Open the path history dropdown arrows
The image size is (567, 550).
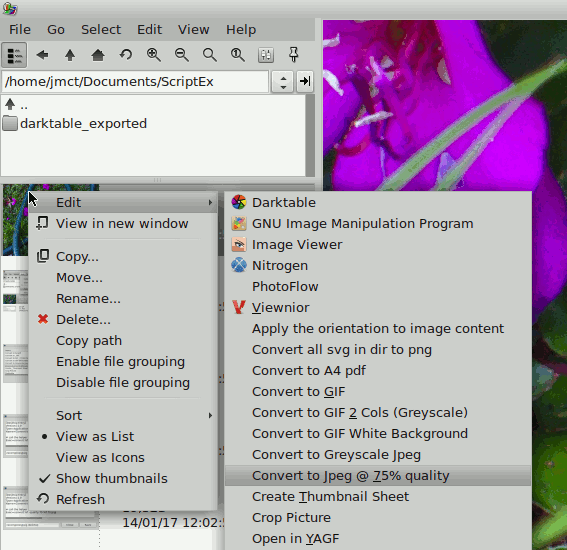(x=283, y=82)
